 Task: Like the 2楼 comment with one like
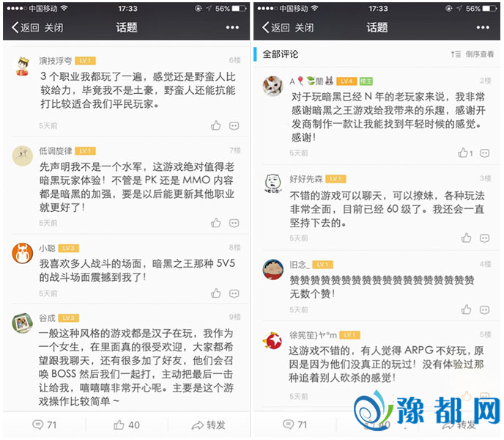point(465,153)
